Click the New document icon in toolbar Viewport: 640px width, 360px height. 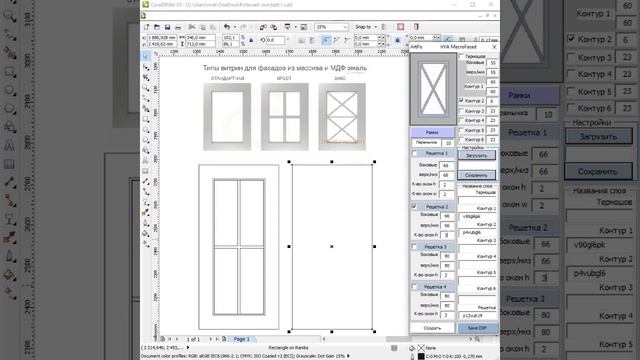coord(147,27)
